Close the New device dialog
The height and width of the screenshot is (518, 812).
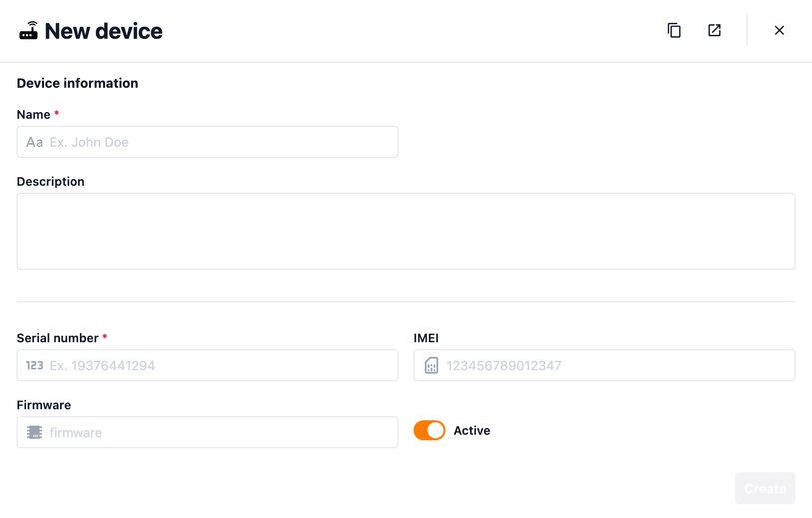pos(779,31)
